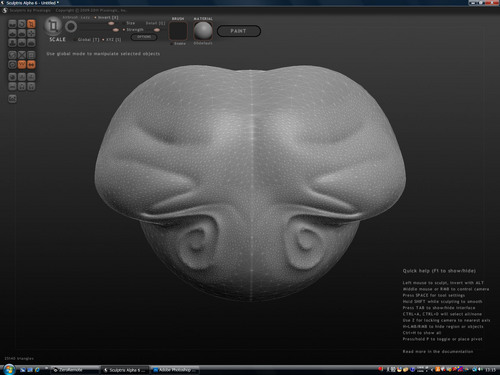Click the sculpted mesh in the viewport
Image resolution: width=500 pixels, height=375 pixels.
click(250, 183)
